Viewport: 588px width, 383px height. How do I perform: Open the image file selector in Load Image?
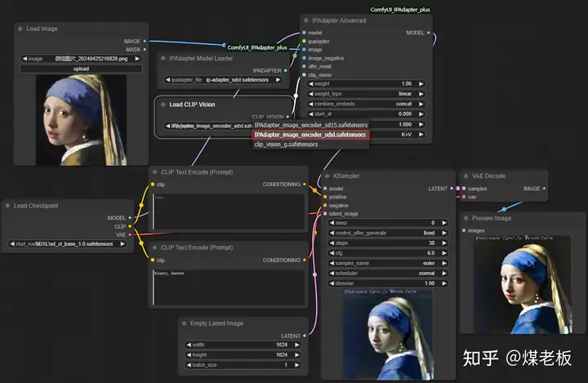tap(81, 59)
